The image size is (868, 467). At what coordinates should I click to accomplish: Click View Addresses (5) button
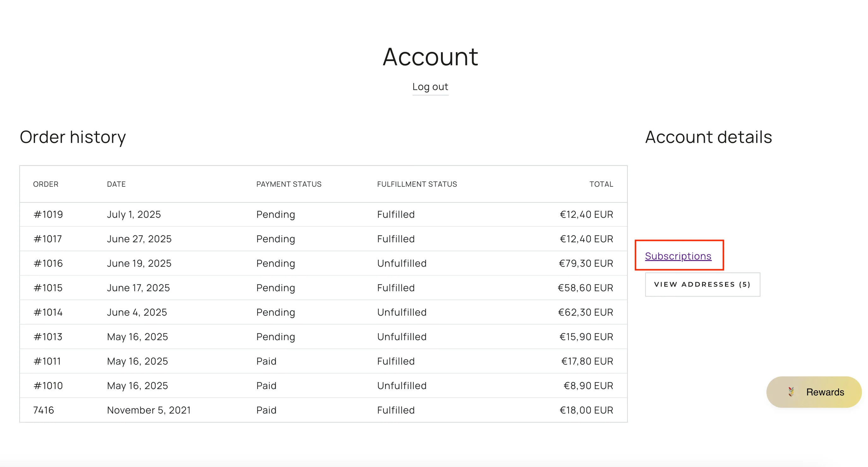pyautogui.click(x=702, y=284)
